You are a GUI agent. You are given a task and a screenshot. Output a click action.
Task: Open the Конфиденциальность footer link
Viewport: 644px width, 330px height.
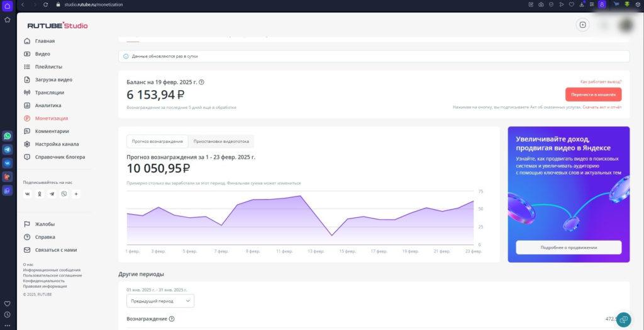(x=44, y=281)
